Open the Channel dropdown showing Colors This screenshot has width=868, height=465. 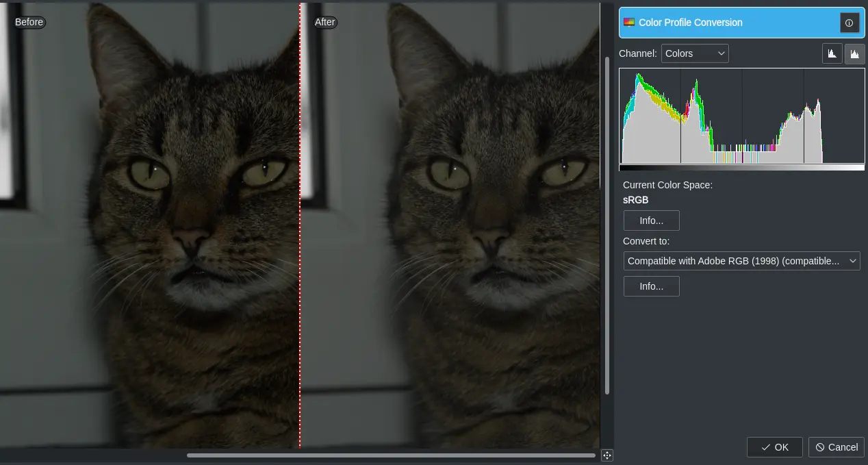[695, 53]
